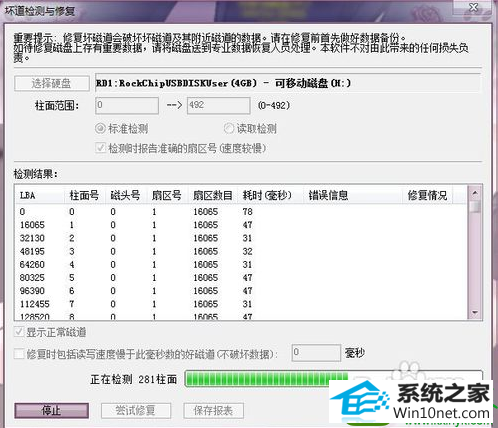Click the 选择硬盘 (Select disk) button

click(x=52, y=83)
